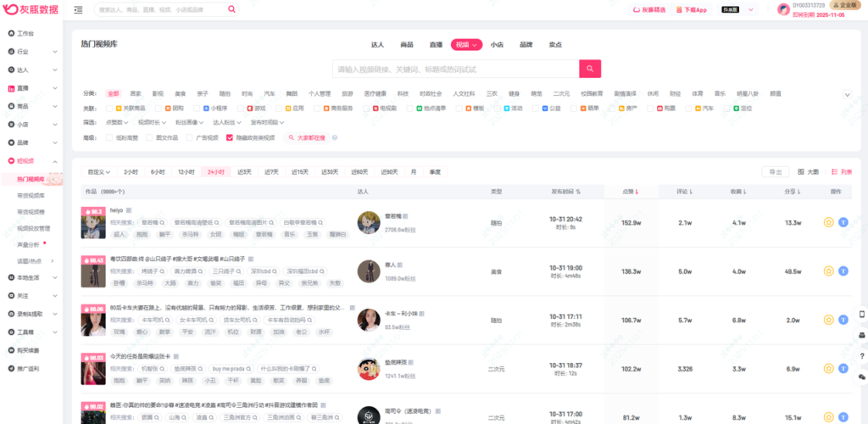Click the pink search magnifier button
This screenshot has width=868, height=424.
coord(590,69)
